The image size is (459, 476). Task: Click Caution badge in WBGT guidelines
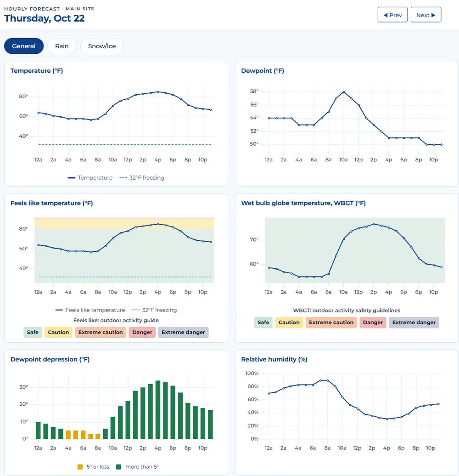[289, 323]
